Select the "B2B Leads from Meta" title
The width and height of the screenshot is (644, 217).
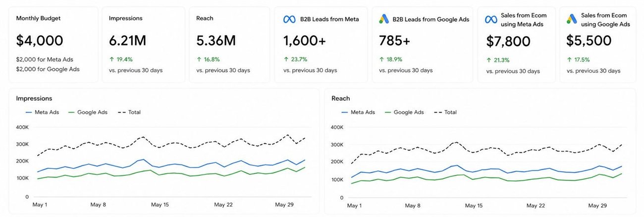pos(329,19)
